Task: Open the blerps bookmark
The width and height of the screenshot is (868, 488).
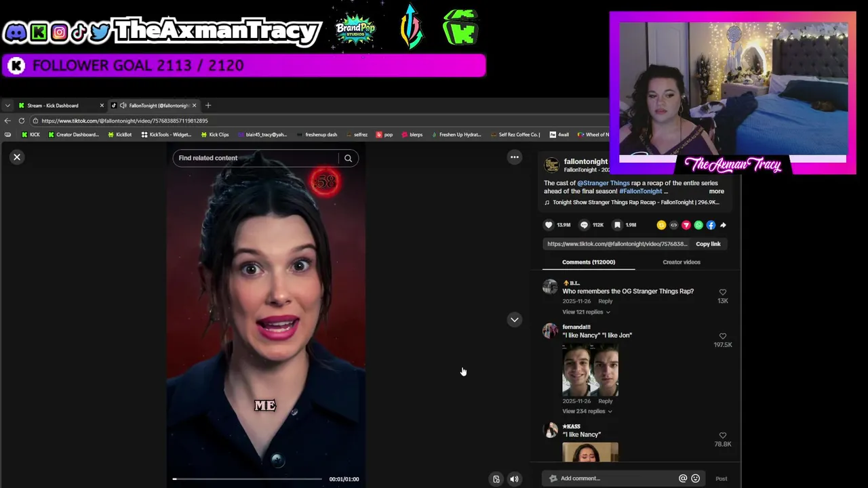Action: coord(412,134)
